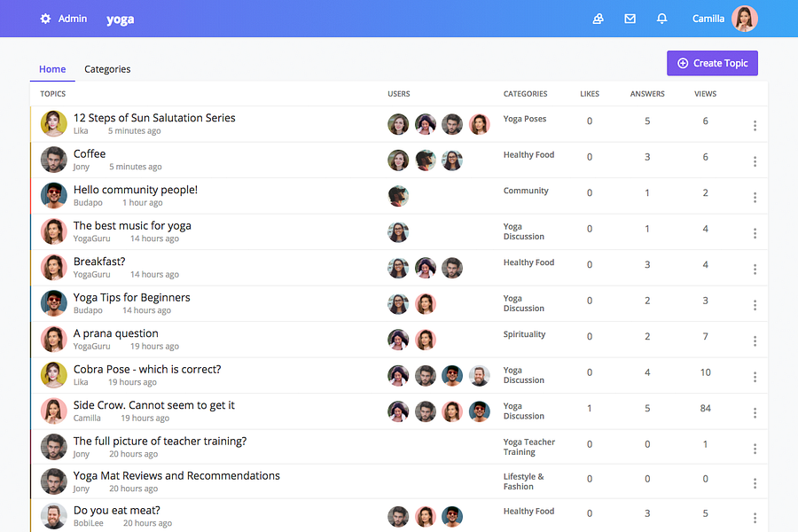Click the ANSWERS column header

point(647,94)
